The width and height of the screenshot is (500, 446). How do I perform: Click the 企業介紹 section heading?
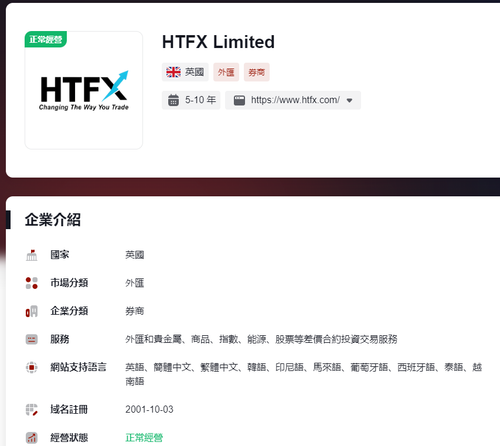[x=53, y=220]
